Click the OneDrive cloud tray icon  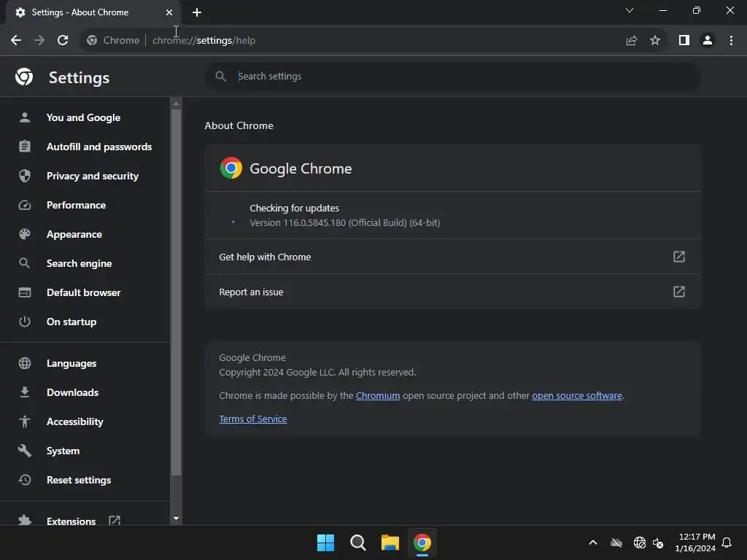click(x=616, y=542)
